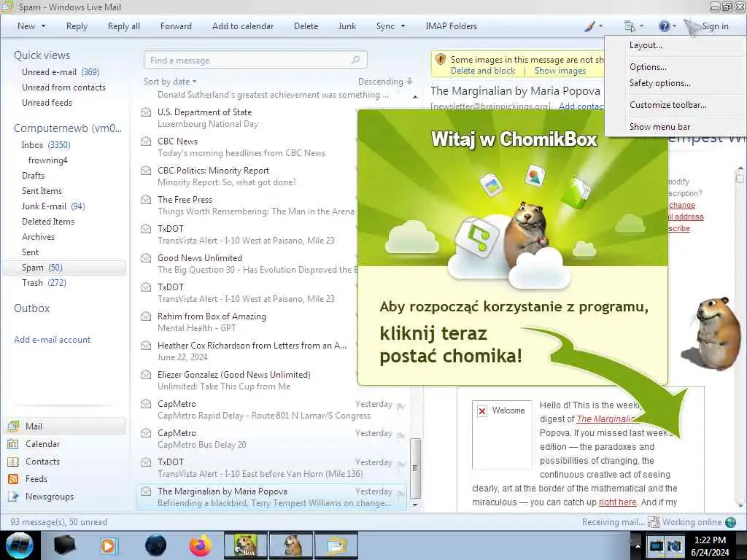Open Windows Start orb
The image size is (747, 560).
pyautogui.click(x=19, y=545)
